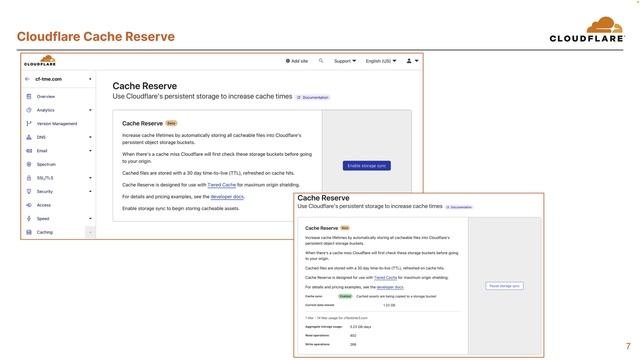Screen dimensions: 640x360
Task: Click the search magnifier icon in the header
Action: click(321, 61)
